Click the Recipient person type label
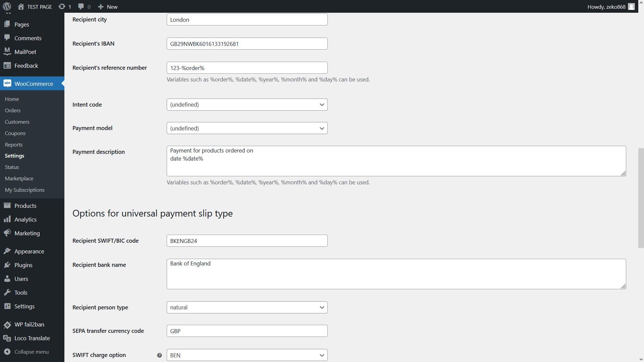The image size is (644, 362). coord(100,307)
